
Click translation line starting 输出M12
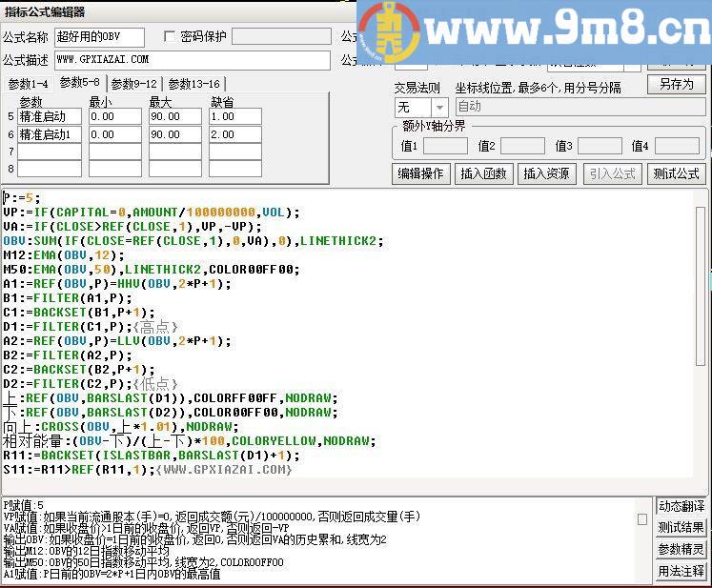point(87,551)
